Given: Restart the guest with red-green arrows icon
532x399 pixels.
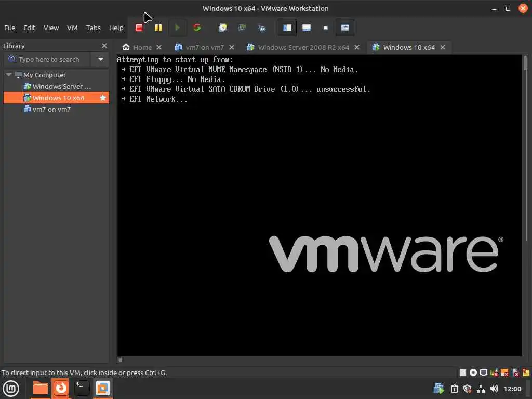Looking at the screenshot, I should (197, 28).
